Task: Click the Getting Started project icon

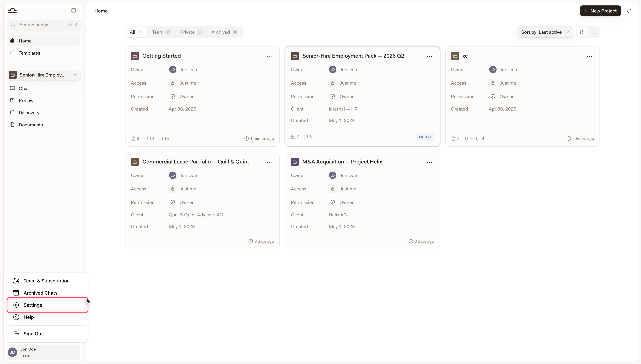Action: pyautogui.click(x=135, y=56)
